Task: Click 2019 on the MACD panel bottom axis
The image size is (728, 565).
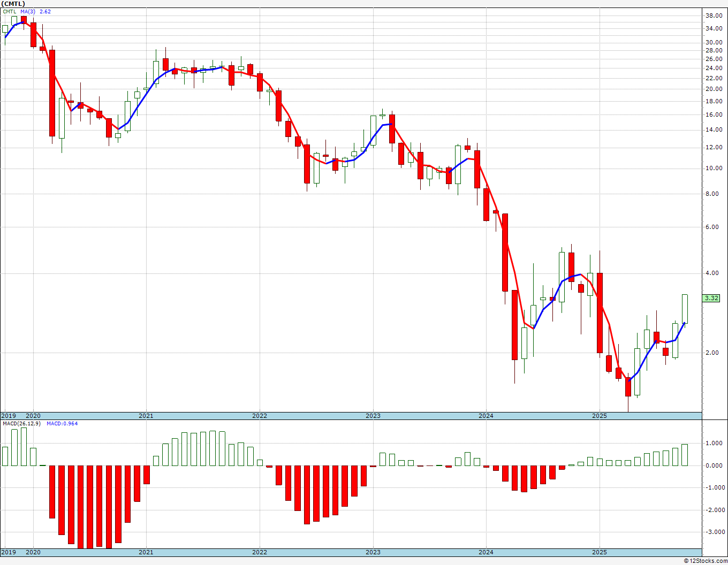Action: [9, 552]
